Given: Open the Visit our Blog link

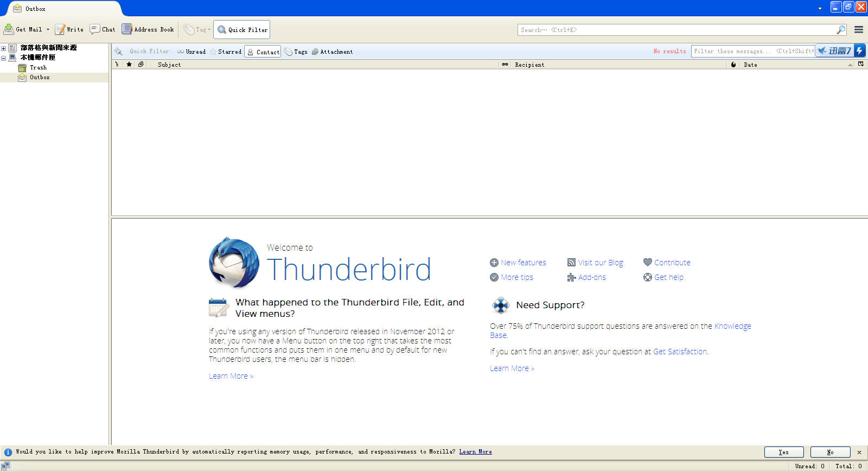Looking at the screenshot, I should [601, 263].
